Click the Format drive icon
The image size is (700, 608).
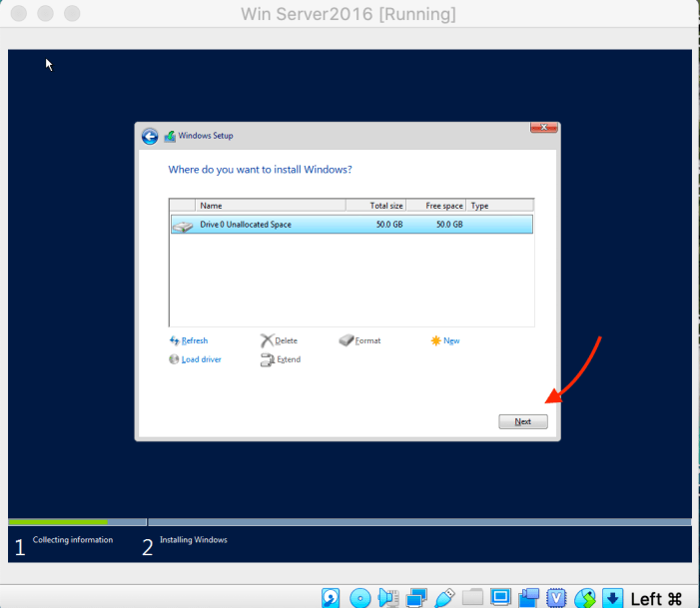click(346, 340)
